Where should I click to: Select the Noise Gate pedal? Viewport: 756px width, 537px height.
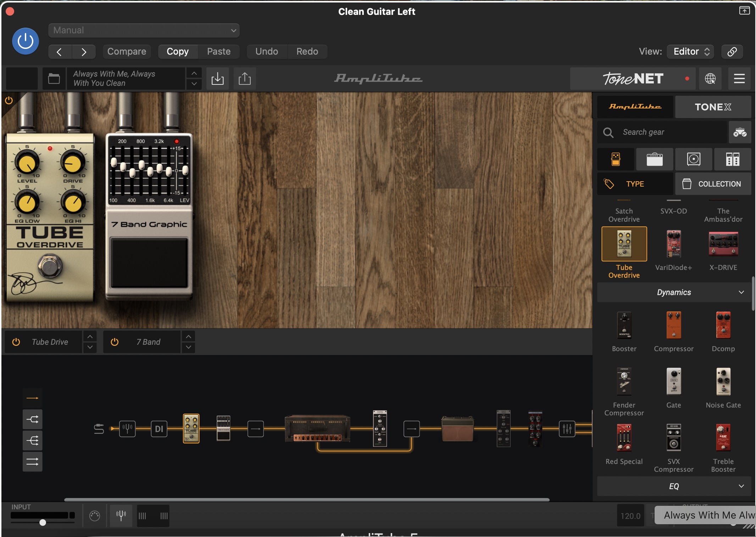click(x=723, y=381)
